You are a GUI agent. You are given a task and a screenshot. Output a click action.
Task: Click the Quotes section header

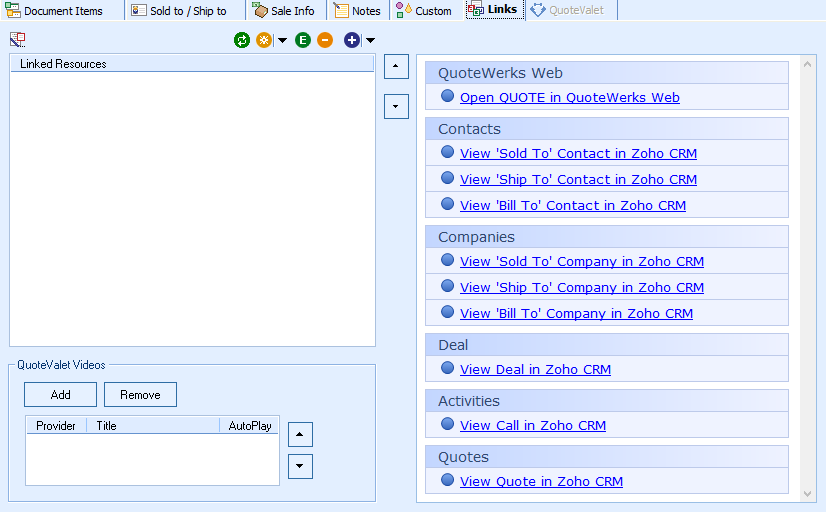point(607,457)
